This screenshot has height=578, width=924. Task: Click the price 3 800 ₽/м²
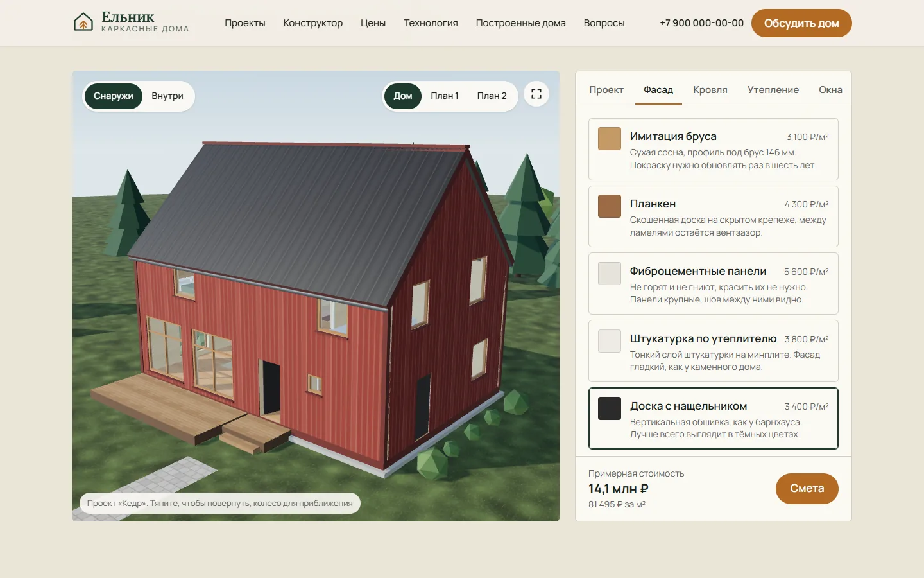point(807,339)
